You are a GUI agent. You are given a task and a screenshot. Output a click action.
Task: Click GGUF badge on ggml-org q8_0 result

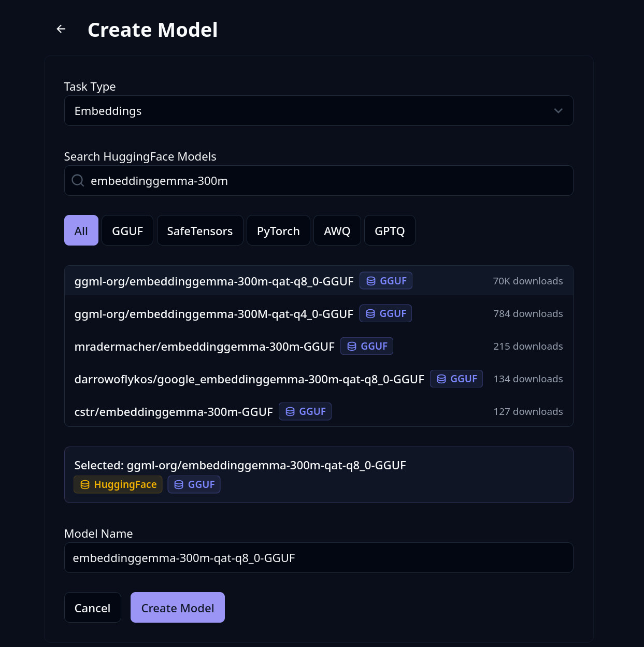386,281
